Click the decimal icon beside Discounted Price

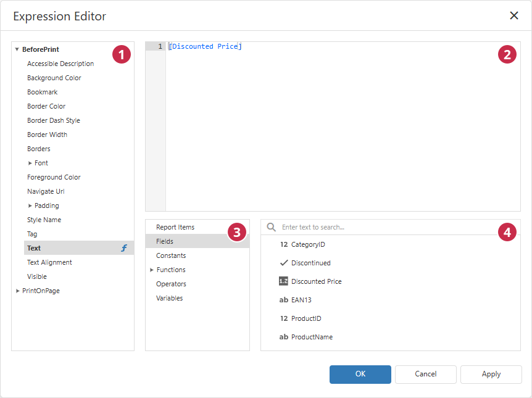283,281
